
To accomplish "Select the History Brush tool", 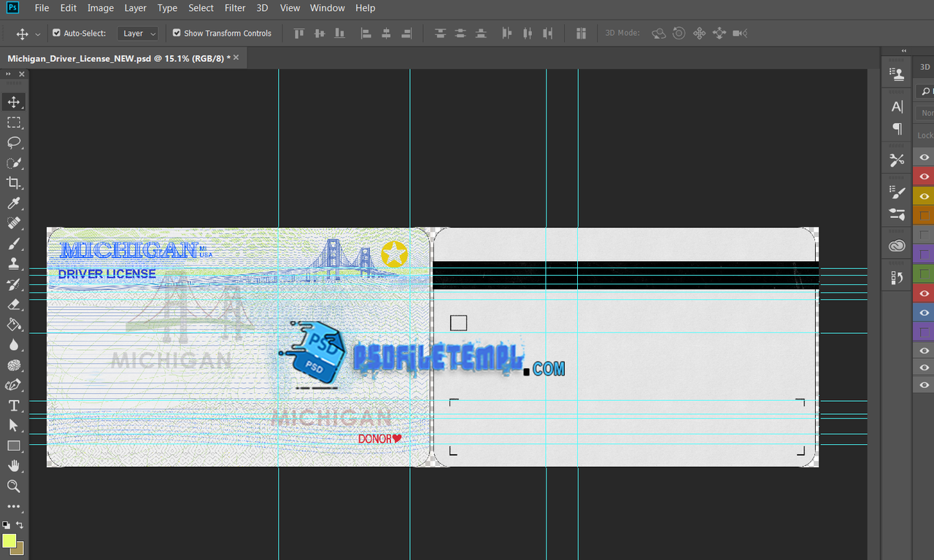I will tap(14, 284).
